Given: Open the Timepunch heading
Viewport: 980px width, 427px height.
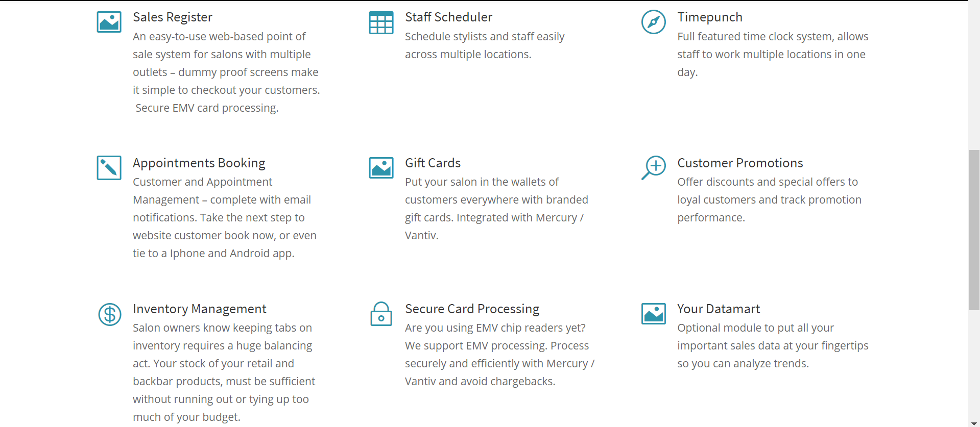Looking at the screenshot, I should point(709,17).
